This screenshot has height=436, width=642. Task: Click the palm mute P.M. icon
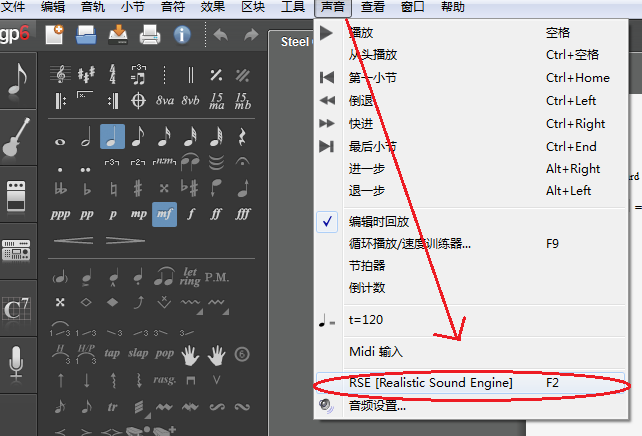(x=217, y=276)
